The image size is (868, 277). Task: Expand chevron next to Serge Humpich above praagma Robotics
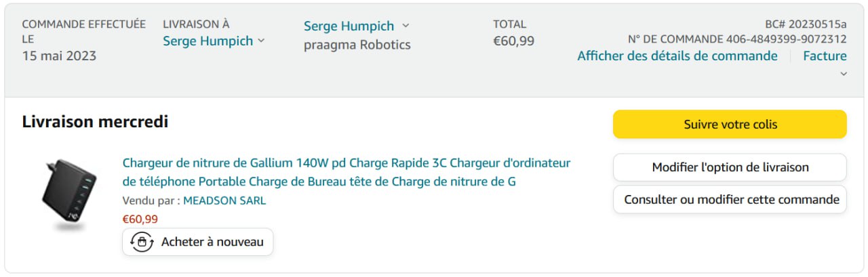[406, 26]
